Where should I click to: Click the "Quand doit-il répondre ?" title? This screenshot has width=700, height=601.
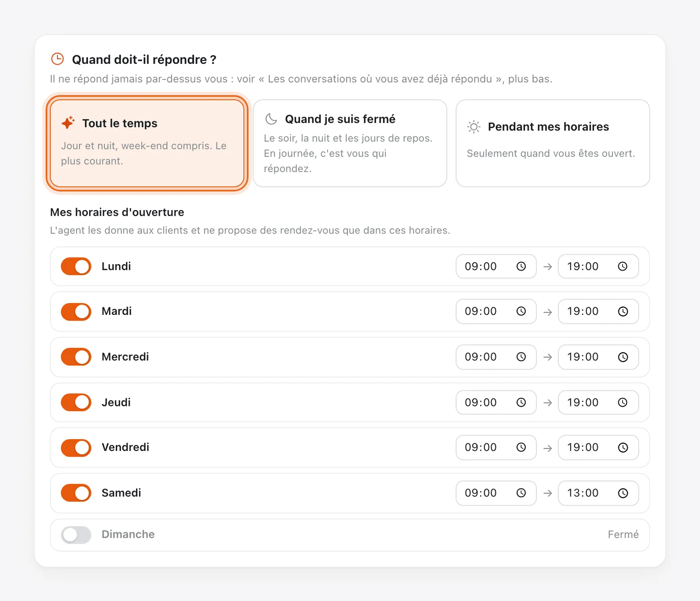point(144,59)
